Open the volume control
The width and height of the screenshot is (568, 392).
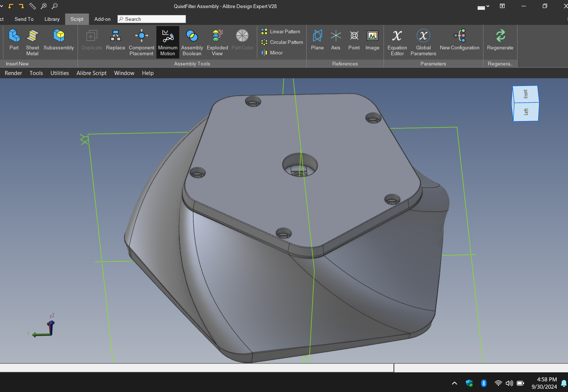pos(509,383)
